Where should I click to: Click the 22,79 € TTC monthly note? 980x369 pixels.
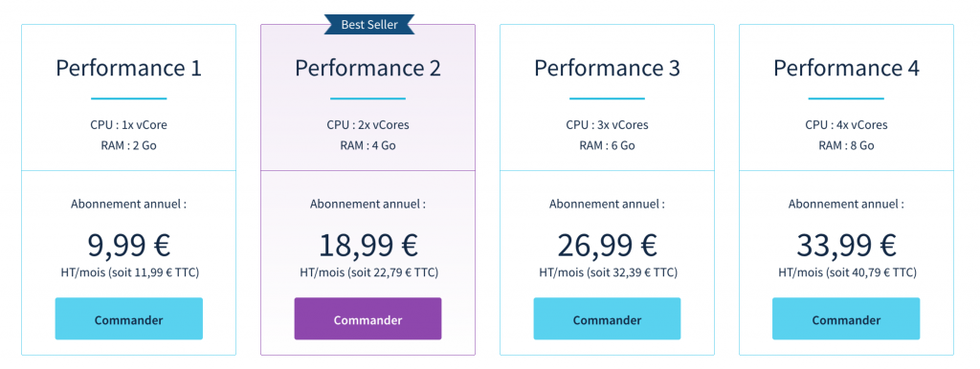pos(367,272)
